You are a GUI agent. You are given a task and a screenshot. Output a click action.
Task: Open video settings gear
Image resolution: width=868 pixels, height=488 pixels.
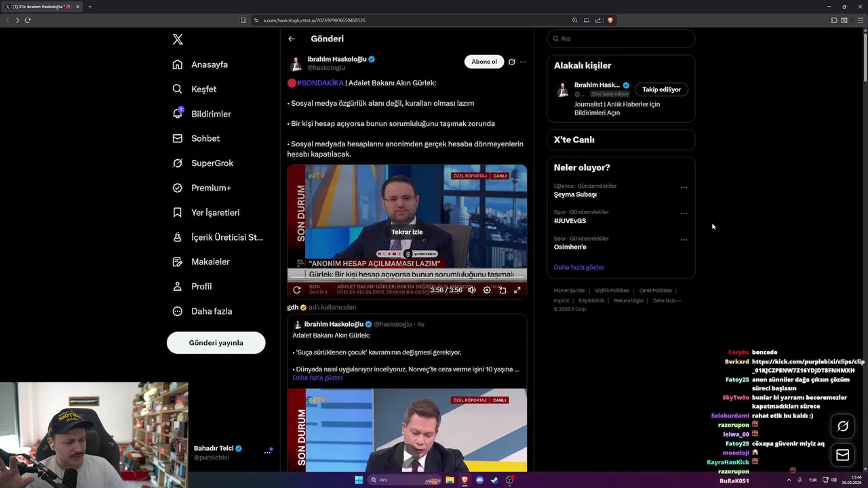(x=487, y=289)
